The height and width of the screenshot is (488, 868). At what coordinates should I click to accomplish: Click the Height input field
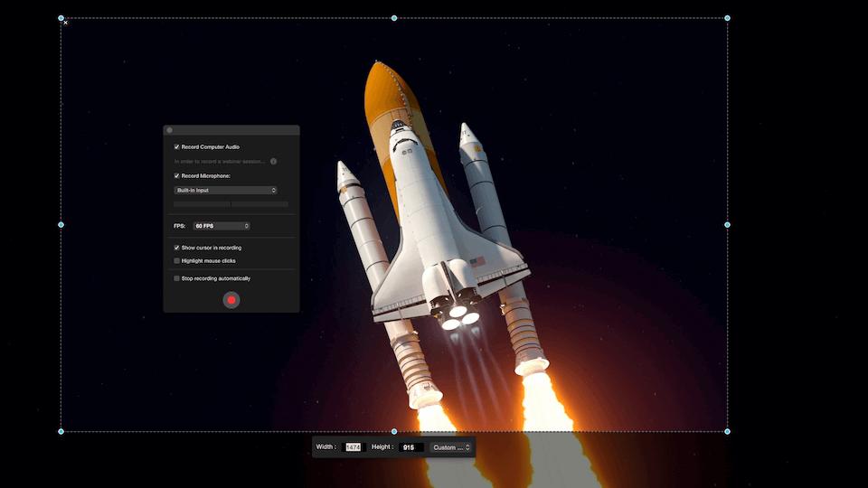coord(410,447)
